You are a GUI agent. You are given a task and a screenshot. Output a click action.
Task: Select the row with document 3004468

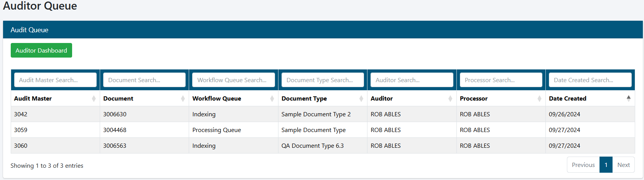(x=115, y=130)
